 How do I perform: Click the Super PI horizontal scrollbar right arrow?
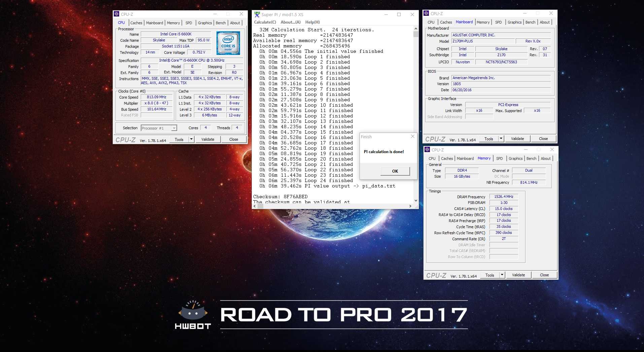pos(410,206)
